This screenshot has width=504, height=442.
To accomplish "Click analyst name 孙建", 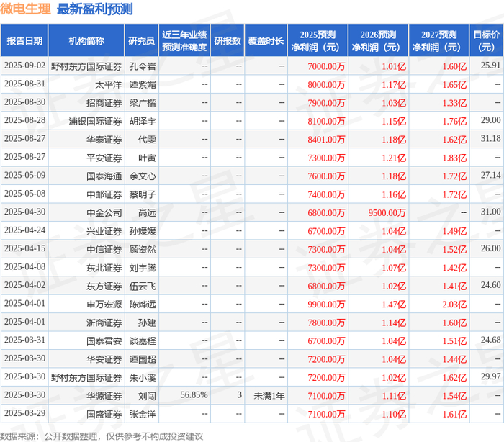I will click(x=147, y=323).
